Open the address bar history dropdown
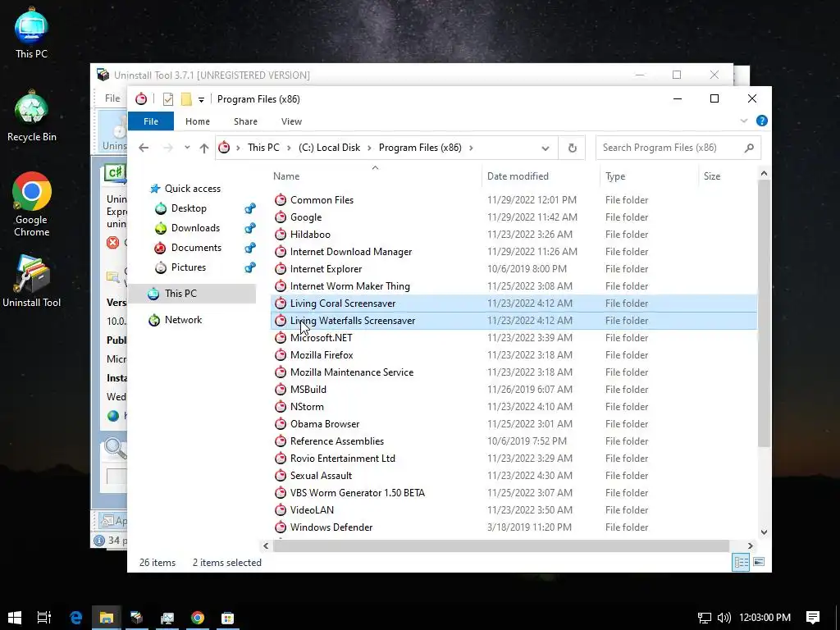 [546, 148]
